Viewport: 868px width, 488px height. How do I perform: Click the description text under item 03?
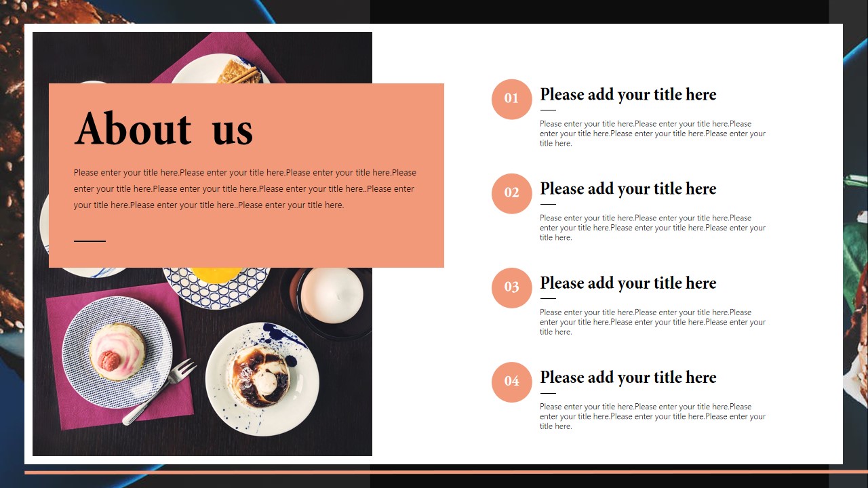tap(652, 322)
